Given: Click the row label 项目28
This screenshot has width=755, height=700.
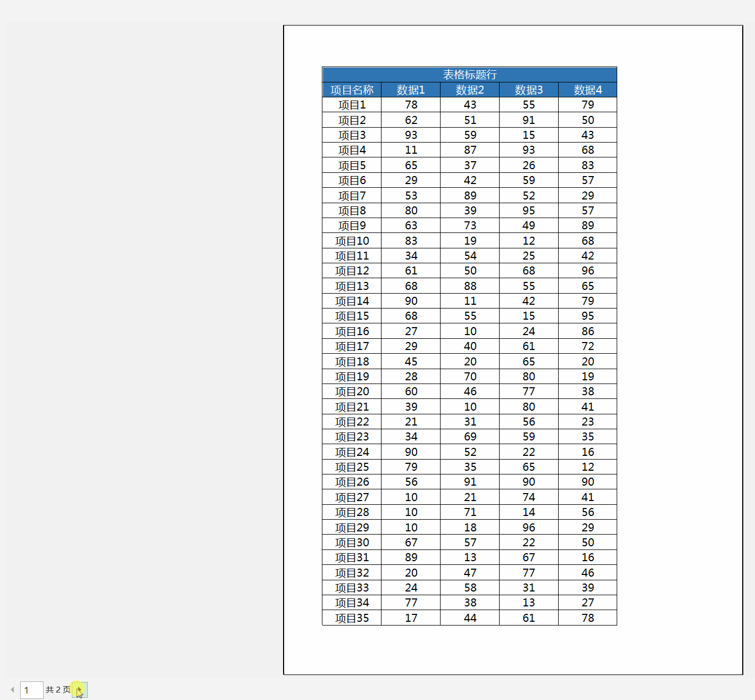Looking at the screenshot, I should point(352,512).
